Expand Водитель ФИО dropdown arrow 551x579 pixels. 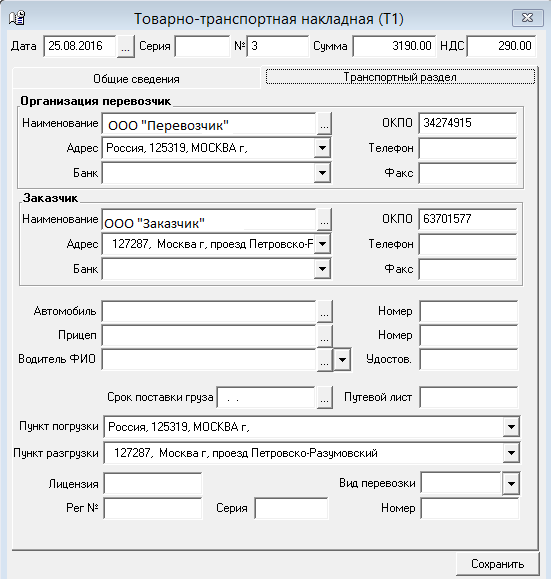[x=342, y=359]
